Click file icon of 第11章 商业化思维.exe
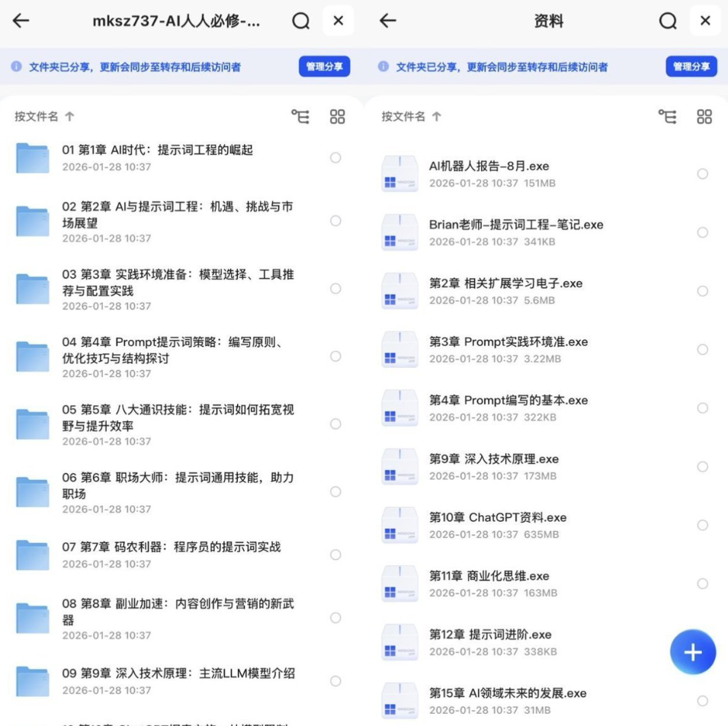728x726 pixels. tap(399, 584)
